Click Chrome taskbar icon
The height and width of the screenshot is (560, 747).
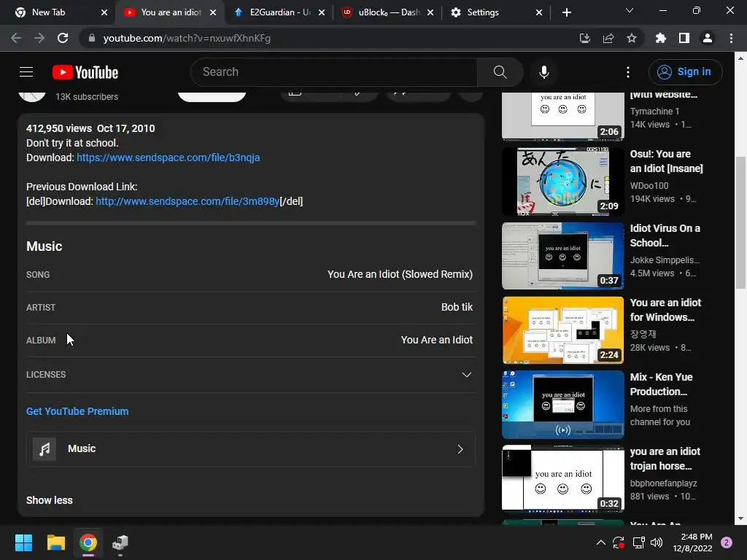coord(88,542)
